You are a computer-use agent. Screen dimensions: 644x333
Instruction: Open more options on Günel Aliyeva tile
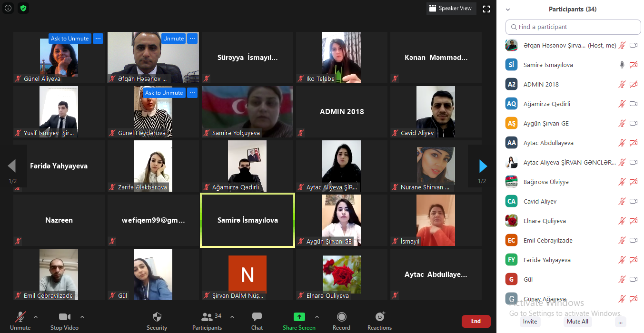coord(98,39)
